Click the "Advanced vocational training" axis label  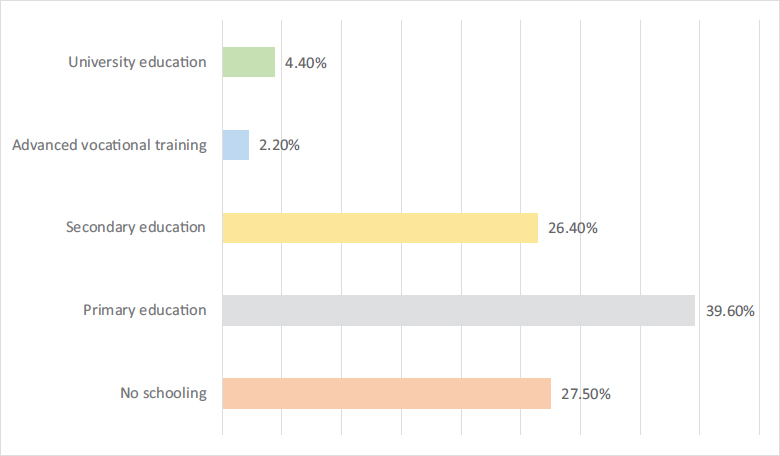109,145
